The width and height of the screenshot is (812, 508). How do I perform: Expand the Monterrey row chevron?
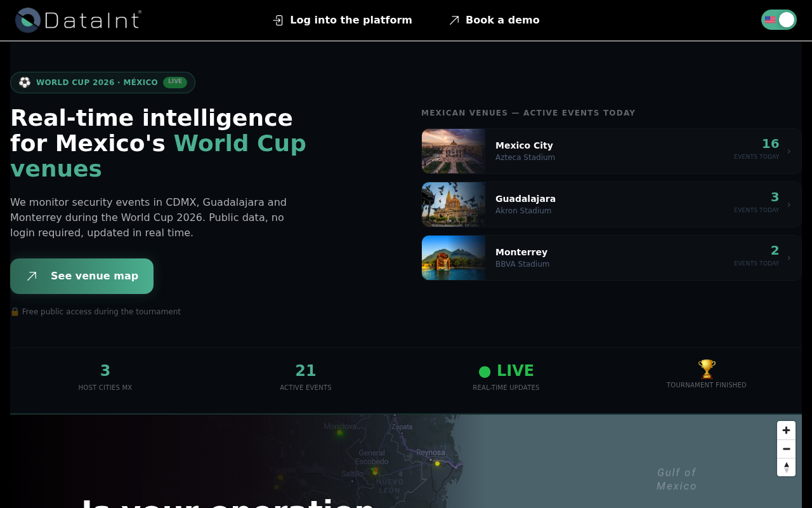pos(789,258)
